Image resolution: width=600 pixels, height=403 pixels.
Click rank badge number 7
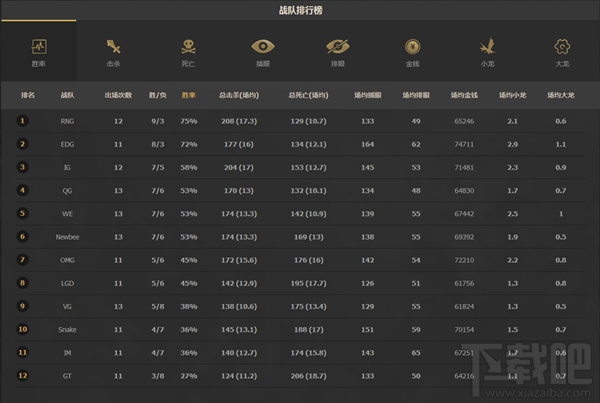tap(23, 260)
